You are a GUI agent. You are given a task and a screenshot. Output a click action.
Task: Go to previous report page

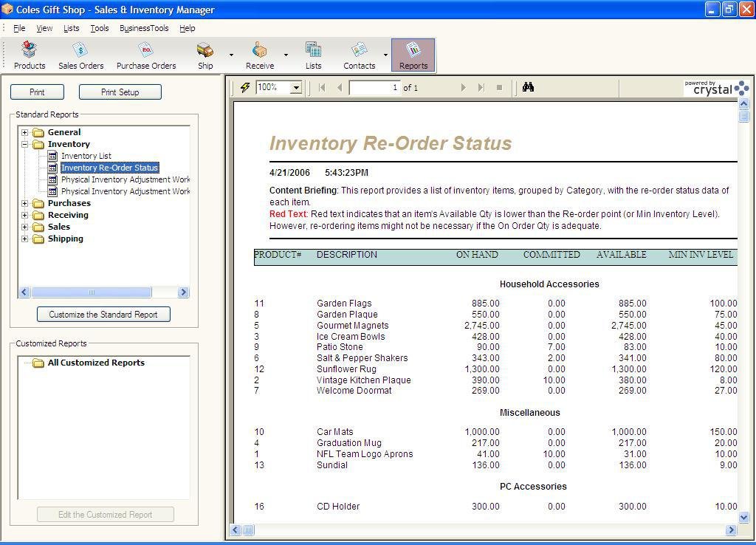point(340,87)
